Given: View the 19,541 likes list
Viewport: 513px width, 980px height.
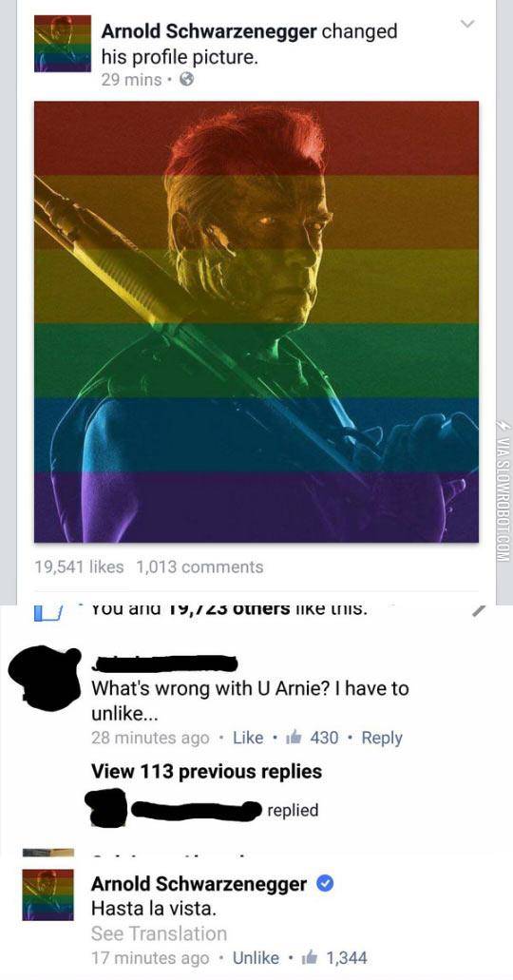Looking at the screenshot, I should [x=79, y=567].
